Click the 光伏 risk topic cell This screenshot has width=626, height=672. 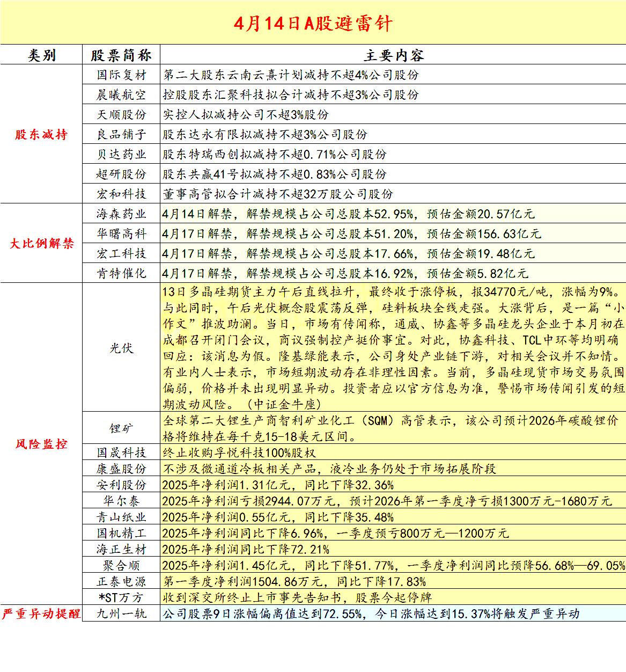click(x=122, y=347)
